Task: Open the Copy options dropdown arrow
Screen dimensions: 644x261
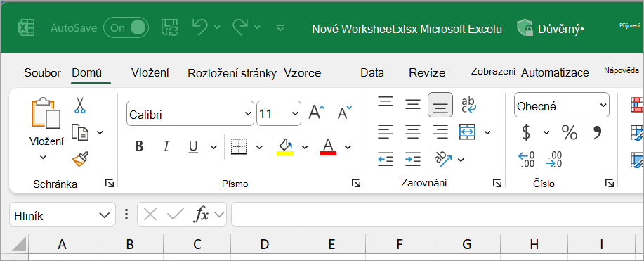Action: [x=100, y=132]
